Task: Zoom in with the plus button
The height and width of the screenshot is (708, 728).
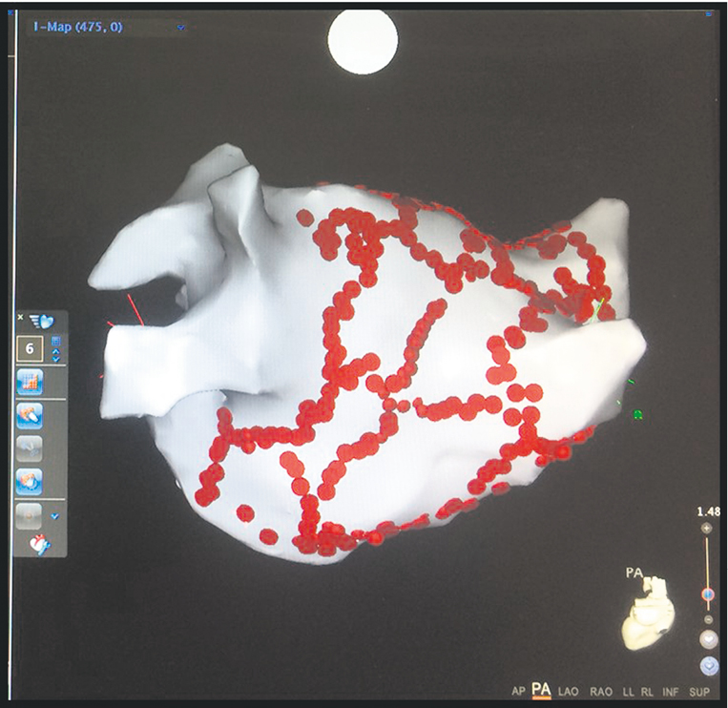Action: pos(706,529)
